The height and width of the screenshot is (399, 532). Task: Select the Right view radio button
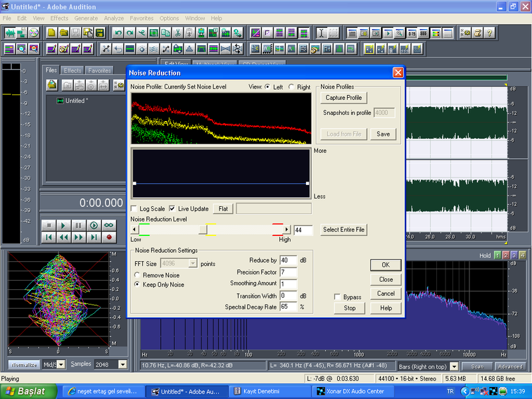[x=291, y=87]
